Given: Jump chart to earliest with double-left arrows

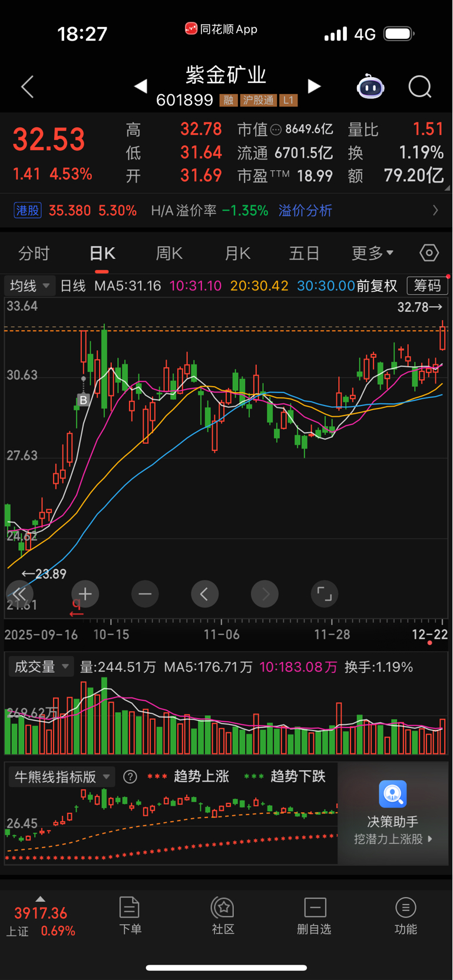Looking at the screenshot, I should 19,594.
